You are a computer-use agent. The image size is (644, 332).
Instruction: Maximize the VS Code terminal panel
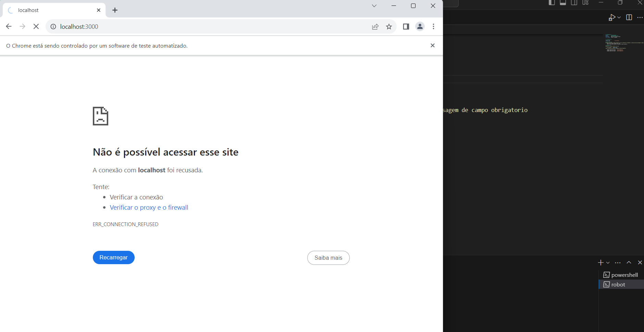coord(629,262)
